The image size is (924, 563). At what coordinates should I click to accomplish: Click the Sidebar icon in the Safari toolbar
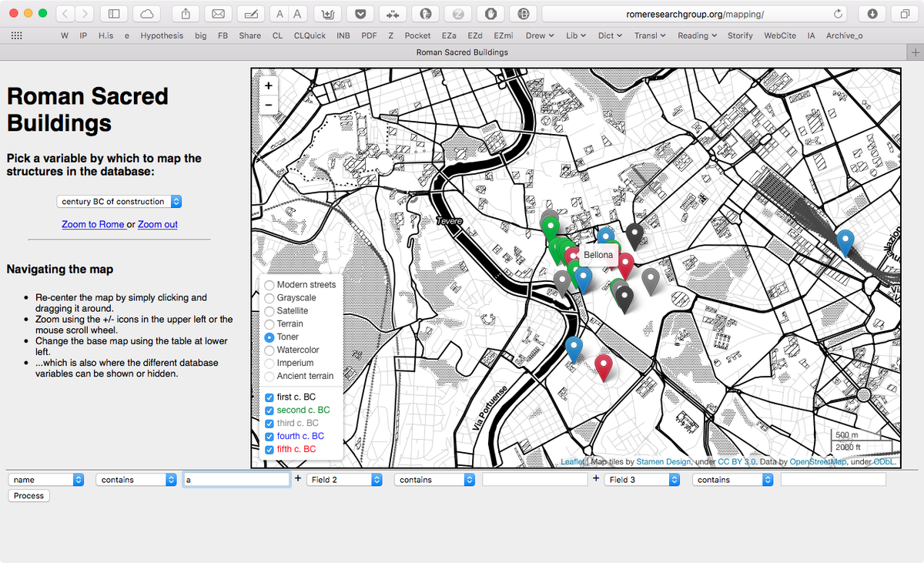[x=113, y=13]
